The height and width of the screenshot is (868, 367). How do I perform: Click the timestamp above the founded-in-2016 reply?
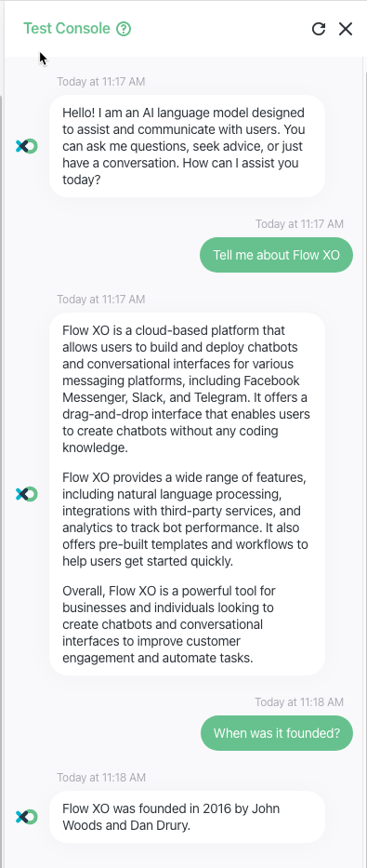[x=100, y=777]
